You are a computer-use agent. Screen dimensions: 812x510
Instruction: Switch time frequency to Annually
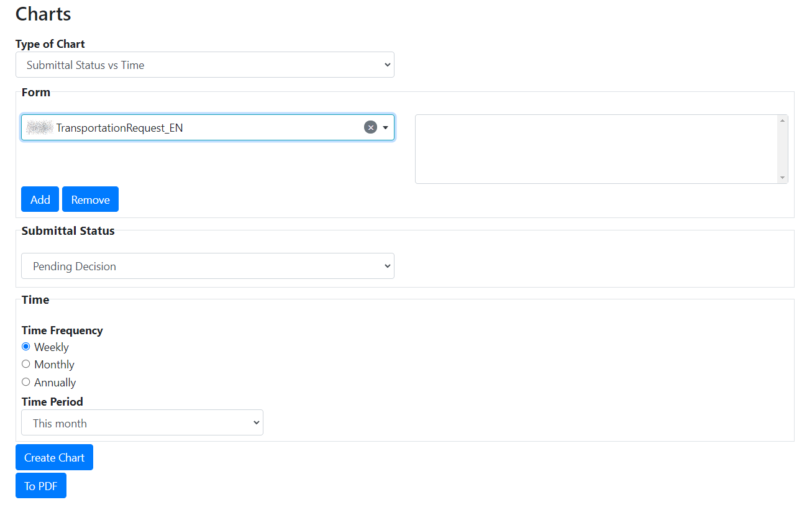coord(26,382)
